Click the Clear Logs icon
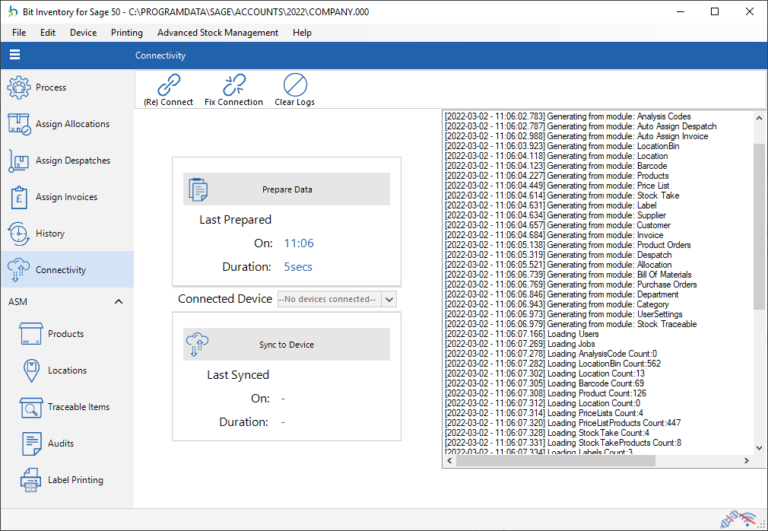 click(295, 85)
